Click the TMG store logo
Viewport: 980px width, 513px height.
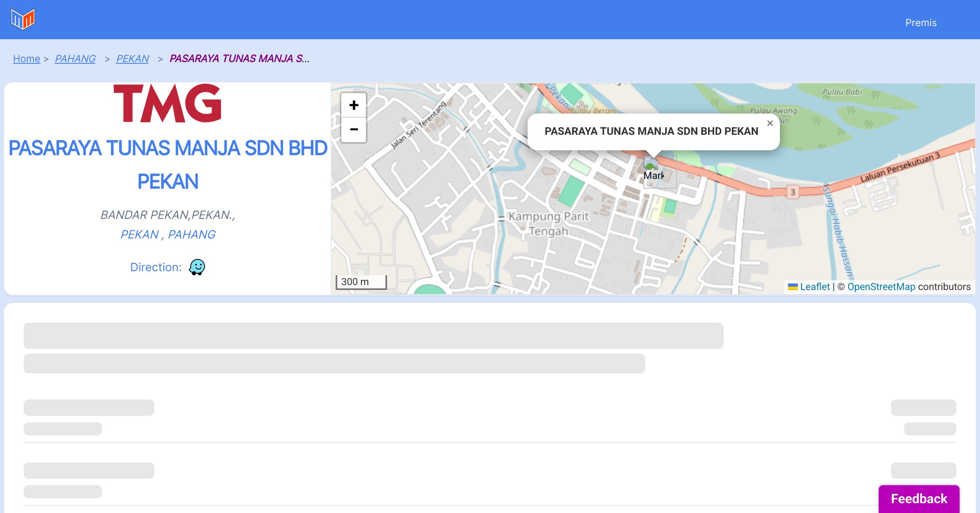167,104
